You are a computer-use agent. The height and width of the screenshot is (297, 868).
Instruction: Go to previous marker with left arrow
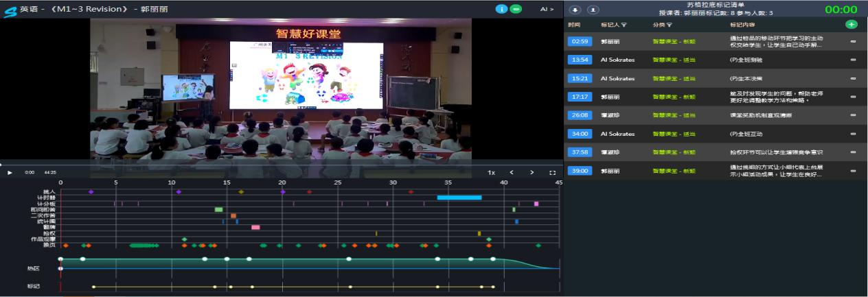(511, 173)
